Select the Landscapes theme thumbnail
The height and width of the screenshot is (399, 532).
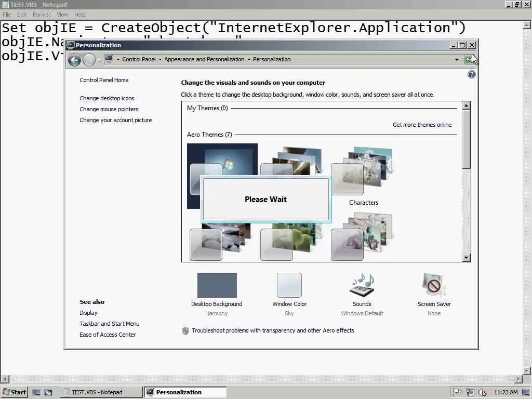click(x=220, y=242)
